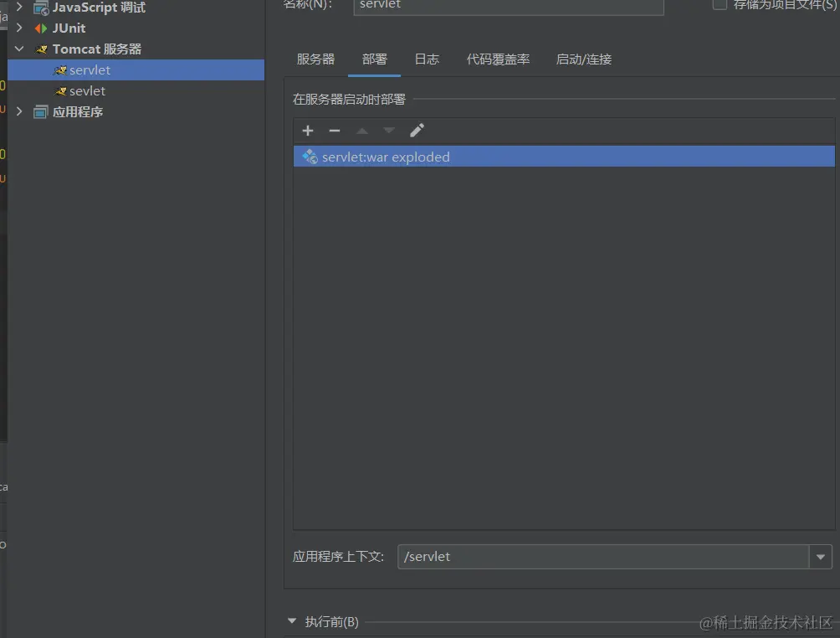Collapse the 执行前(B) section
Screen dimensions: 840x638
(x=292, y=621)
